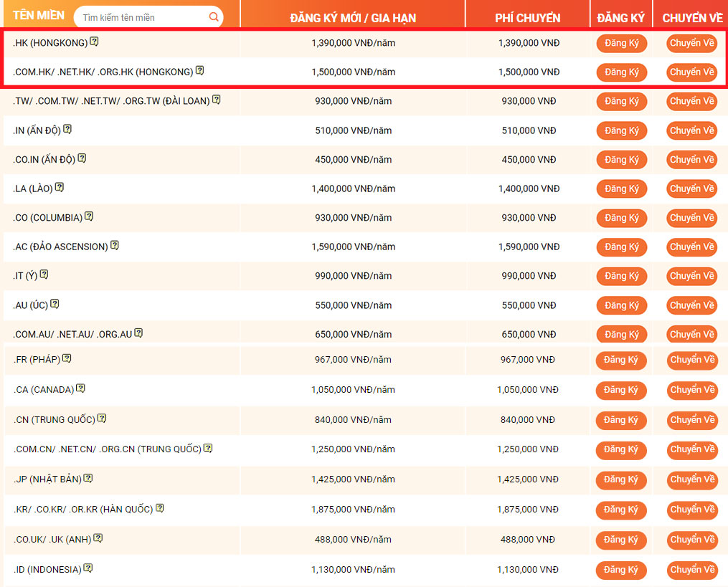Screen dimensions: 728x587
Task: Click help icon beside .IT (Ý)
Action: 44,275
